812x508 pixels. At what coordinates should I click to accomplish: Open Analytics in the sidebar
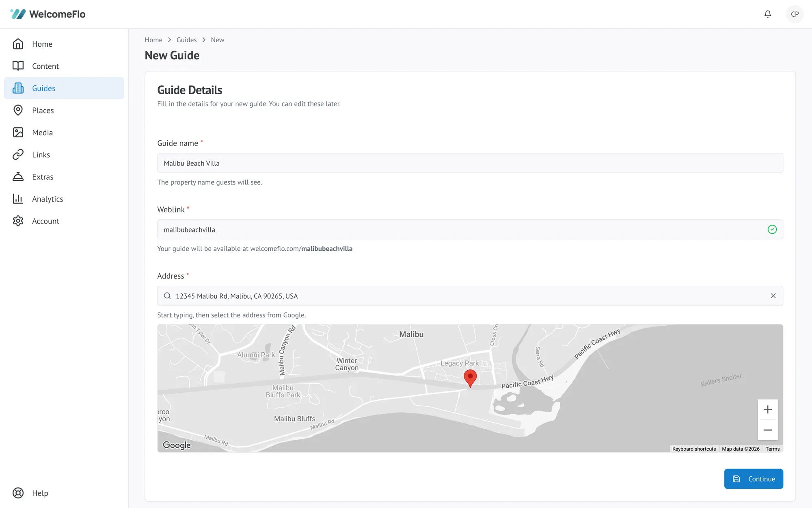pos(64,199)
